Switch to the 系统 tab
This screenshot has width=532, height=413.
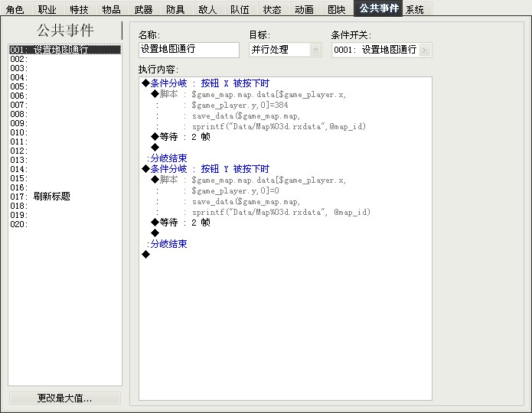point(415,9)
